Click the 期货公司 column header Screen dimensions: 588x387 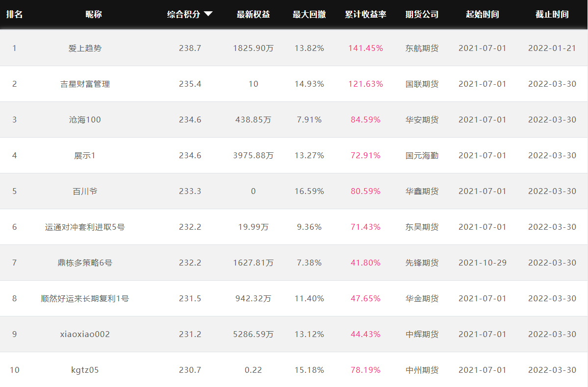click(422, 14)
